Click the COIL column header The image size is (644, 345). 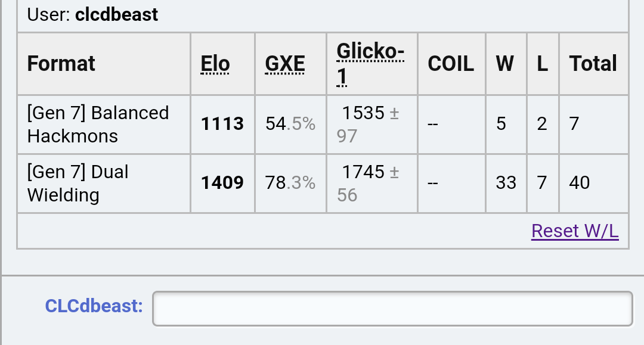[451, 64]
